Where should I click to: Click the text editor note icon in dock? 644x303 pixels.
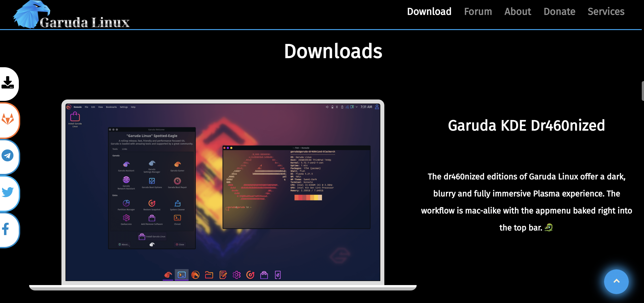click(223, 275)
